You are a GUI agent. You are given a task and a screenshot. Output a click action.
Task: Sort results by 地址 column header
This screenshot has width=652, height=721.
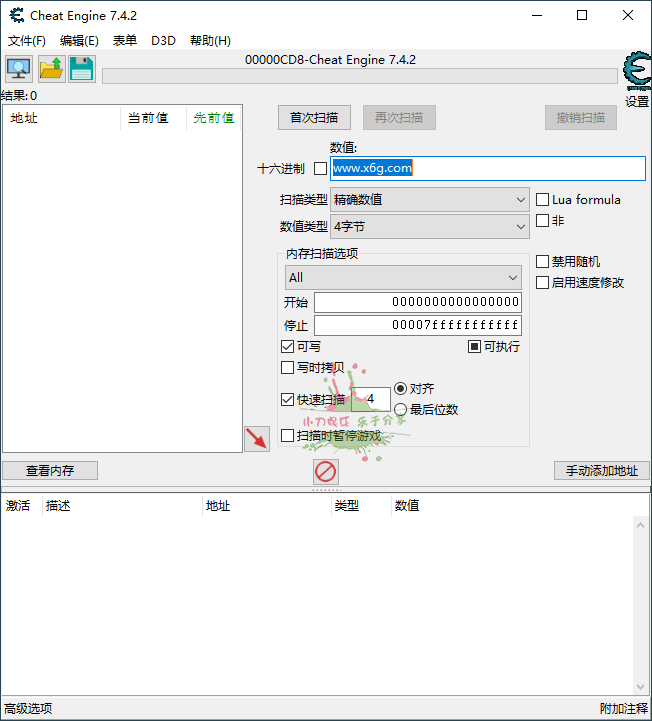coord(62,118)
